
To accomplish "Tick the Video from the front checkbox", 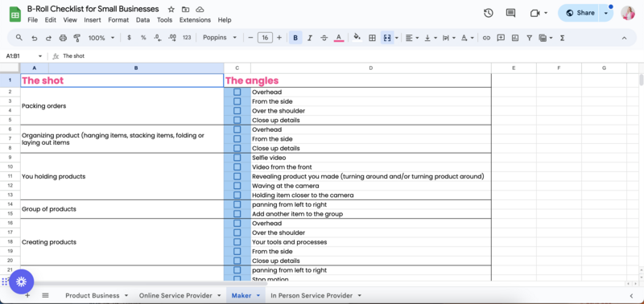I will (237, 167).
